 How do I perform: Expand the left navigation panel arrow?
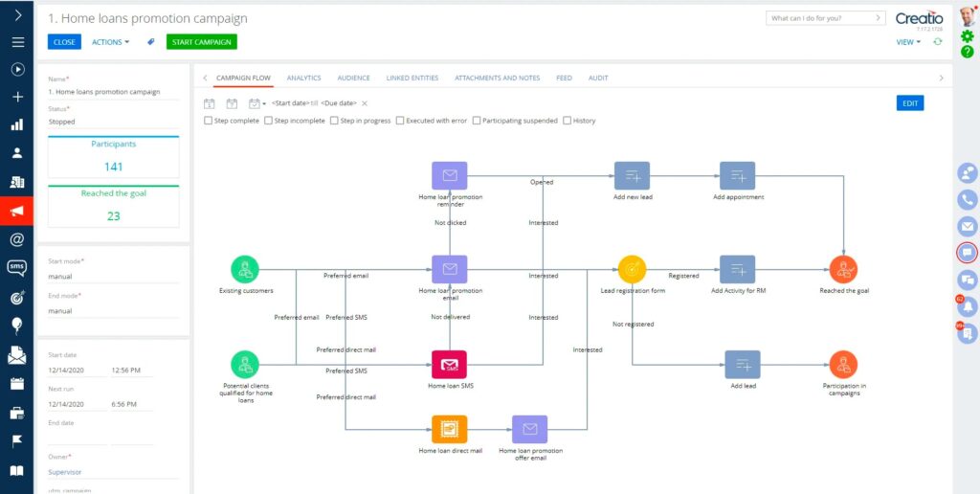17,15
